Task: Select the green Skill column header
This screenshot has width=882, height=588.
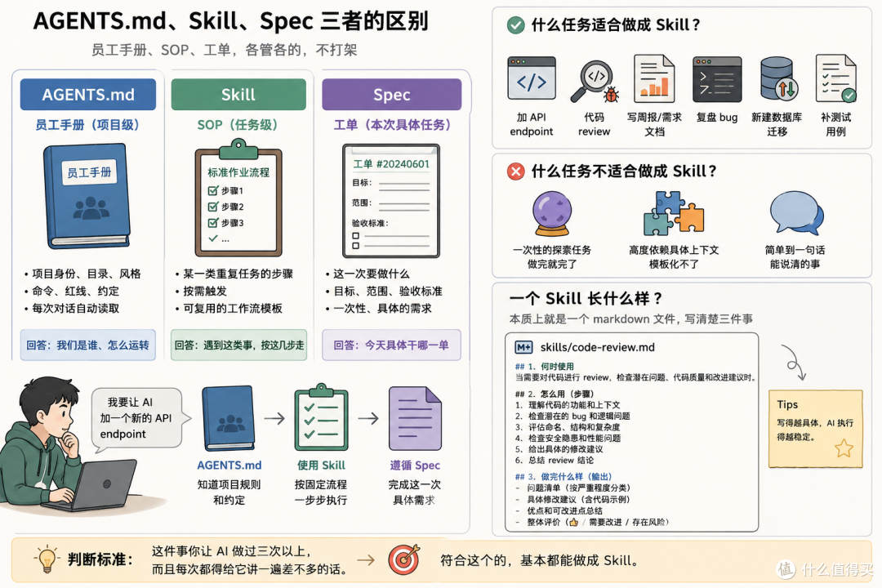Action: coord(238,95)
